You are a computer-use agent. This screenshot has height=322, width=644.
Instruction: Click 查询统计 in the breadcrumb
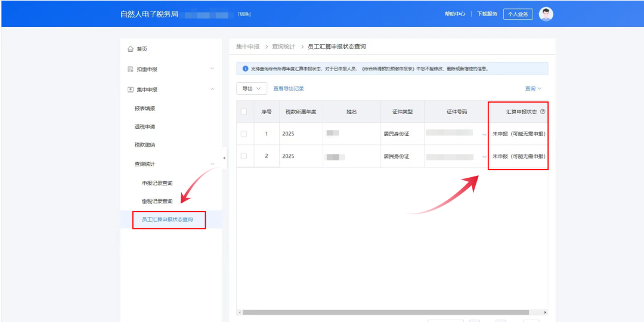pos(283,47)
